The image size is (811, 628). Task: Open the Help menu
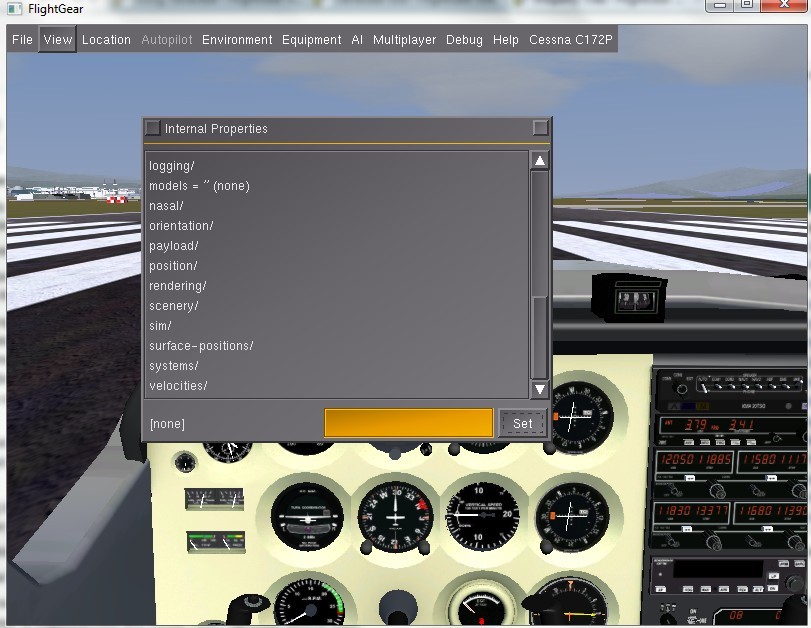(505, 40)
